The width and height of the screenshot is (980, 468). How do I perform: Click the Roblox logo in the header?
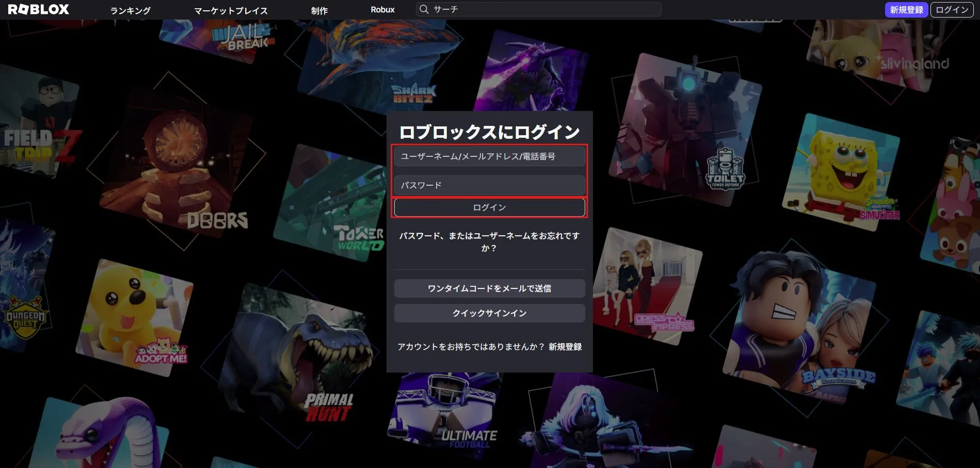tap(39, 9)
